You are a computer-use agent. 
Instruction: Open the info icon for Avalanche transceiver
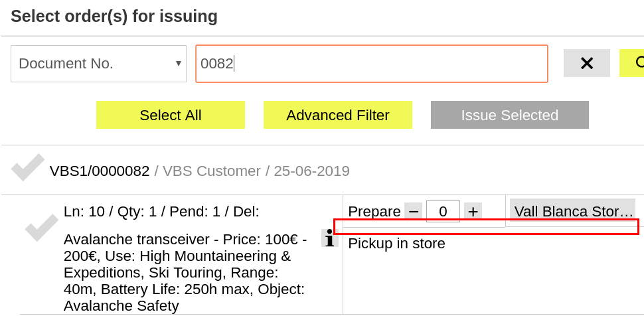pyautogui.click(x=329, y=238)
